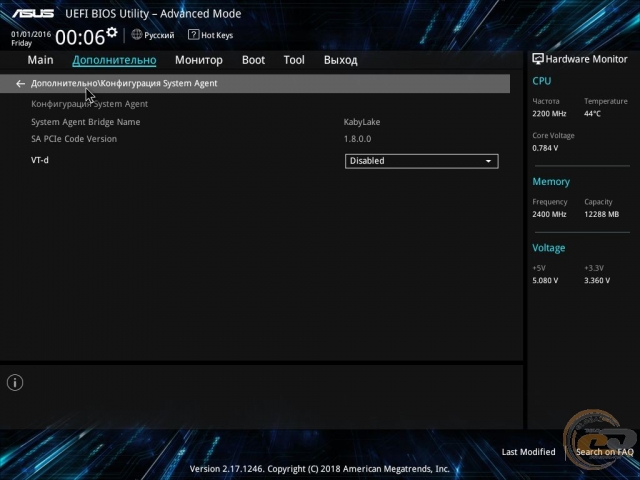This screenshot has height=480, width=640.
Task: Click the Version 2.17.1246 copyright text
Action: [x=320, y=469]
